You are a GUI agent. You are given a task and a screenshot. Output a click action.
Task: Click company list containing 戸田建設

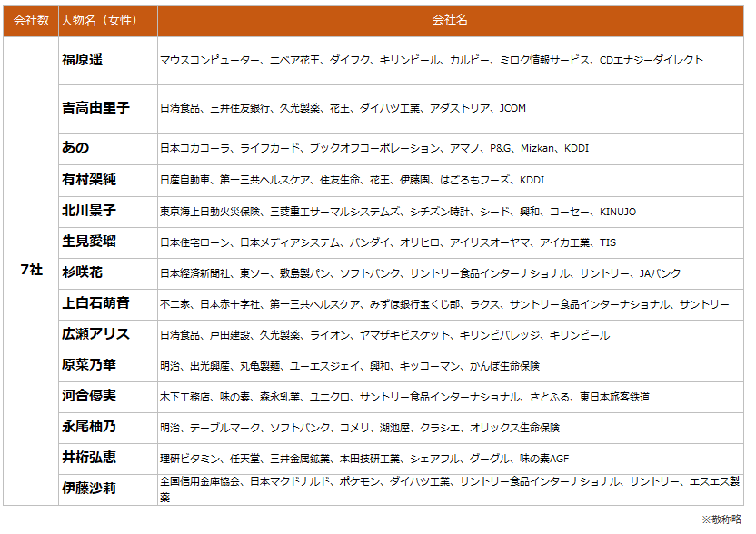click(x=384, y=335)
